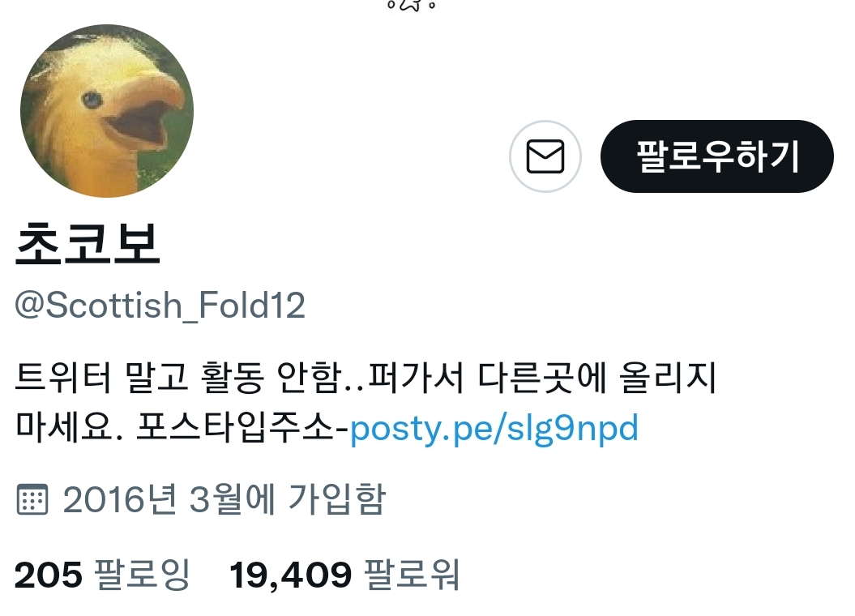The height and width of the screenshot is (616, 855).
Task: Click the small doodle at the top edge
Action: [x=412, y=6]
